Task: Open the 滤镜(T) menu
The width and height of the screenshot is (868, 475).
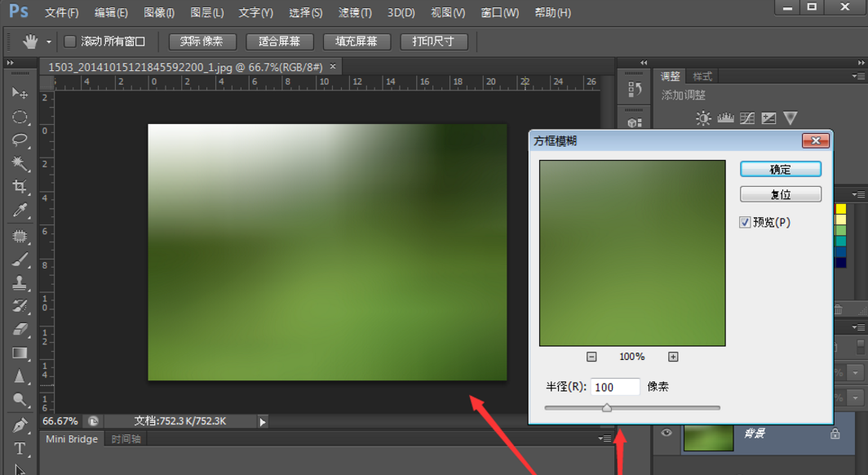Action: [x=355, y=12]
